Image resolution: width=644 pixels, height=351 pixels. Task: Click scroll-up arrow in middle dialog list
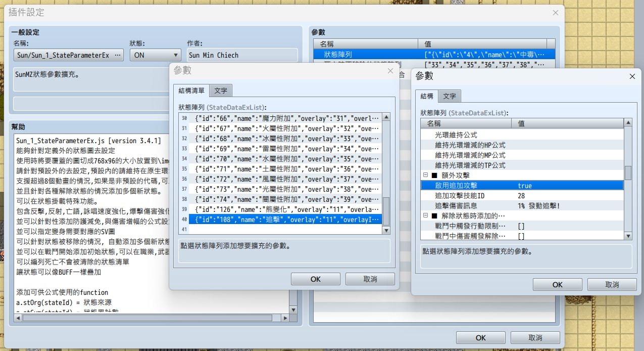[x=386, y=117]
